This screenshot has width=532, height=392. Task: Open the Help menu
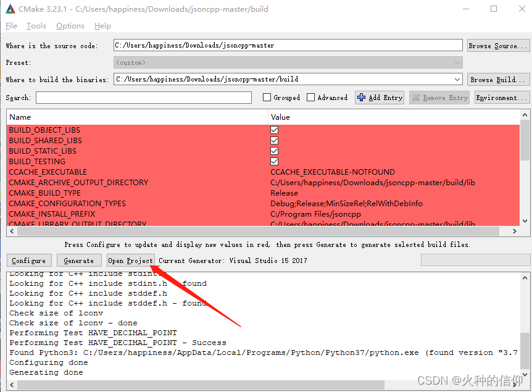(102, 26)
